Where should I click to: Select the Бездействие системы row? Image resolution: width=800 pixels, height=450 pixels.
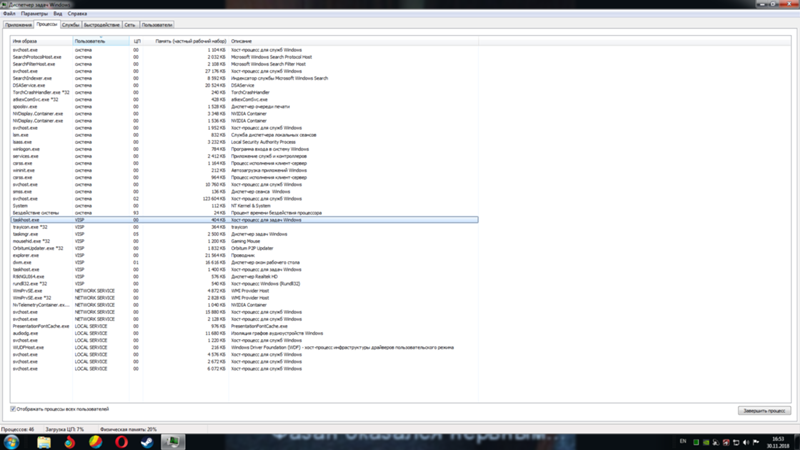pyautogui.click(x=244, y=213)
